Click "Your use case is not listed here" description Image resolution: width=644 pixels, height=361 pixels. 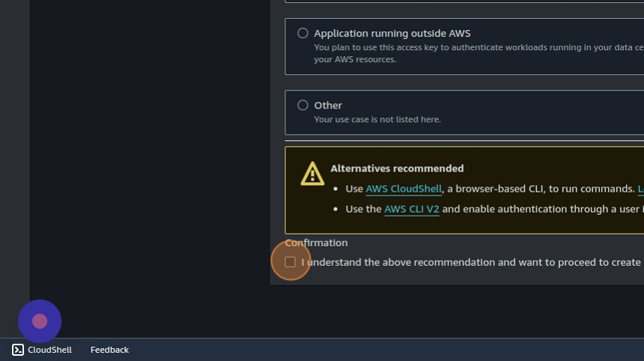377,120
